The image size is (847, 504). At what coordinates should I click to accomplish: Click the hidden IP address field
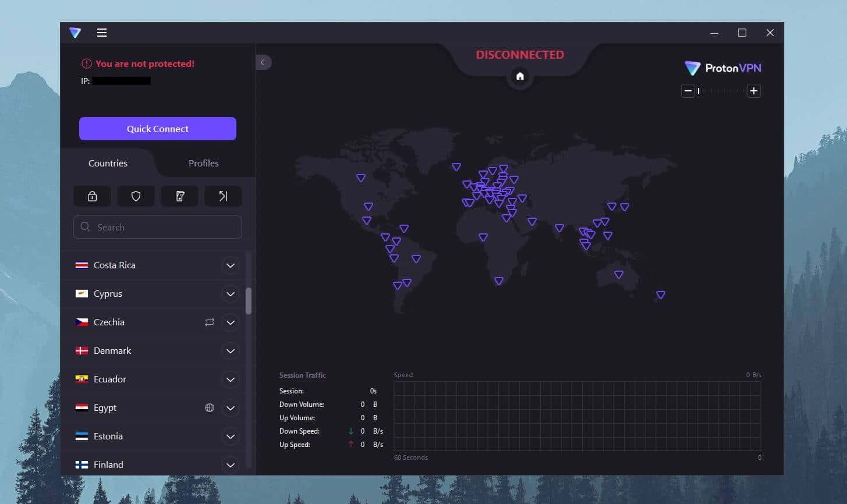tap(121, 81)
